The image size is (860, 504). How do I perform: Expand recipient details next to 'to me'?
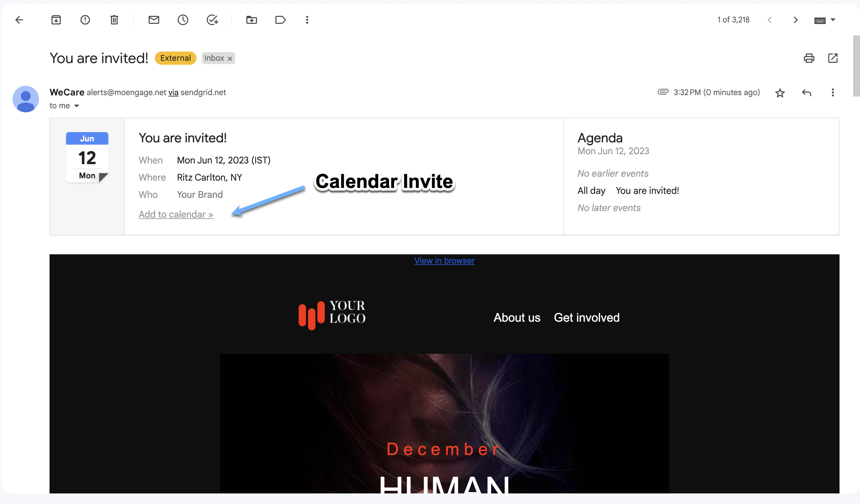(x=77, y=106)
